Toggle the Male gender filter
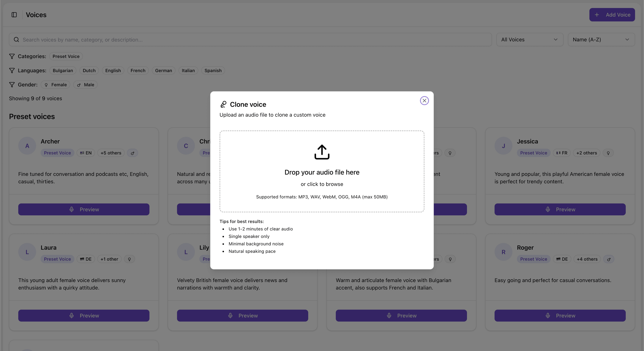The image size is (644, 351). [85, 85]
